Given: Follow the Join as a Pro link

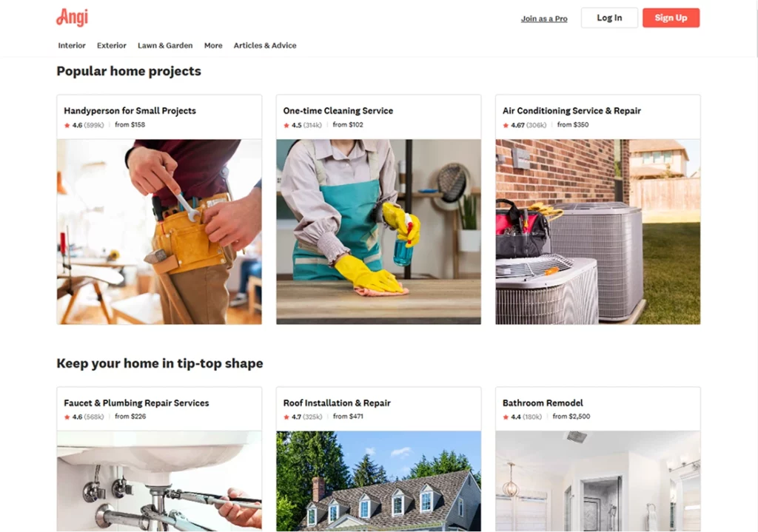Looking at the screenshot, I should coord(544,18).
